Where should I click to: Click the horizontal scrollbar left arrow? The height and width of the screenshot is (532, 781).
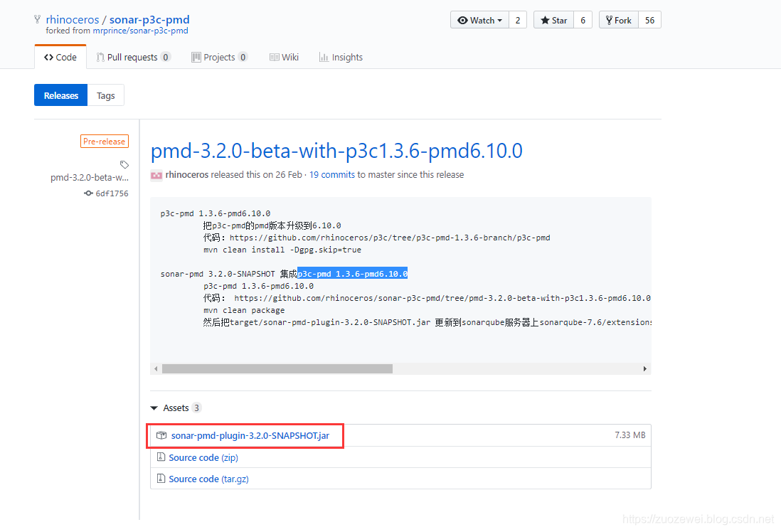coord(156,368)
